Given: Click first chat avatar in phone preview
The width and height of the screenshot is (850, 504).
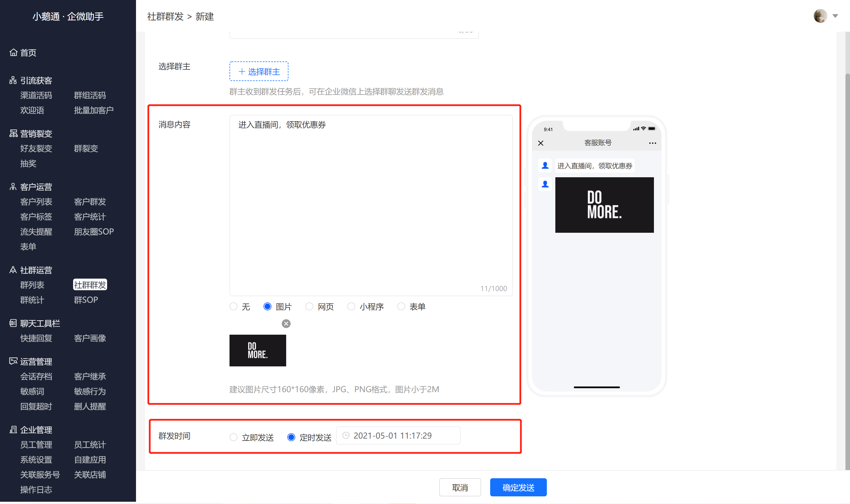Looking at the screenshot, I should [545, 165].
